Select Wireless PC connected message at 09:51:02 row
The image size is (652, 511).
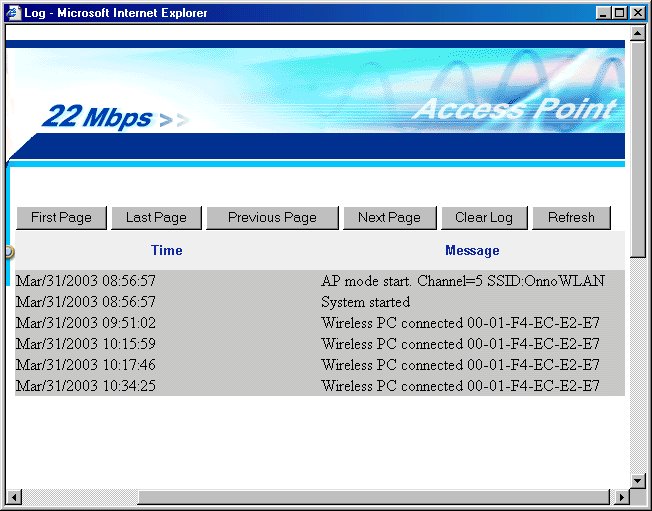(x=460, y=323)
